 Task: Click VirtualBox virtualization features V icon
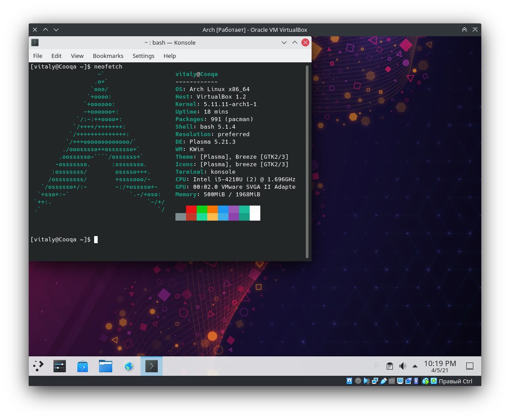(x=417, y=381)
